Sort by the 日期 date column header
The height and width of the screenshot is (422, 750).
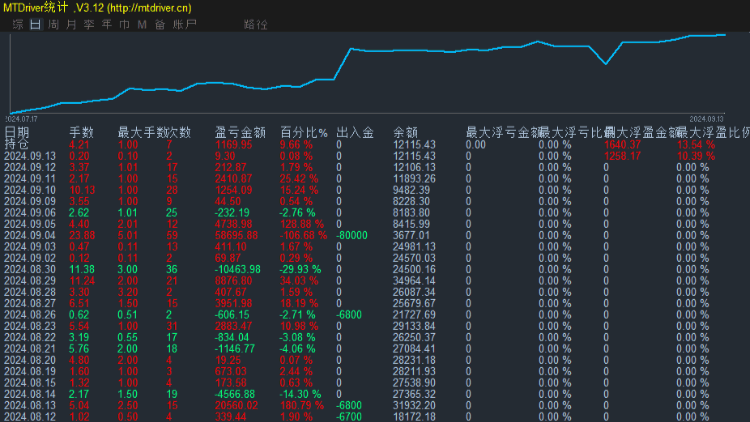[17, 132]
